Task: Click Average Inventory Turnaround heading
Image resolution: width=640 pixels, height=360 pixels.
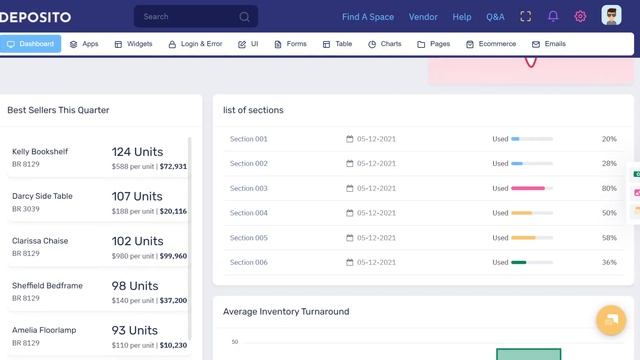Action: [x=286, y=311]
